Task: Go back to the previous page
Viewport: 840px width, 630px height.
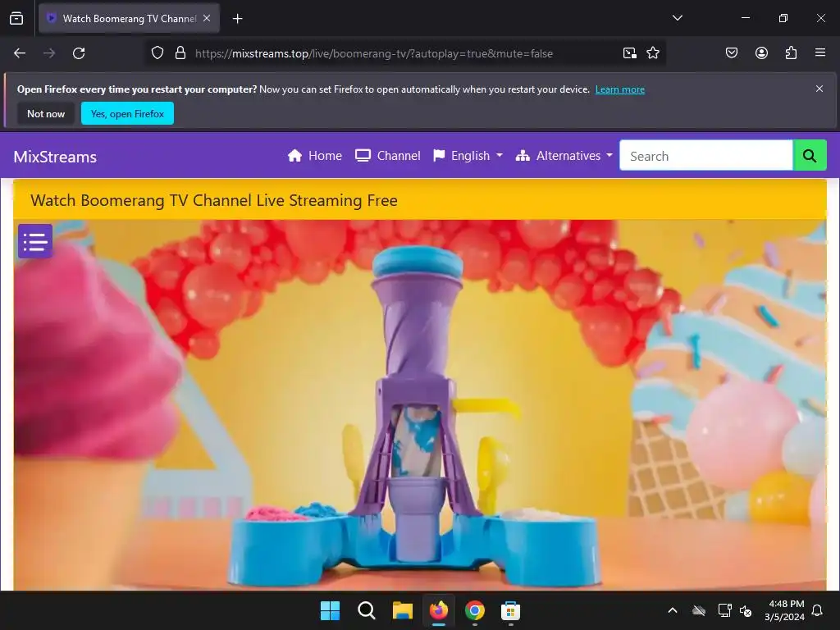Action: click(x=20, y=53)
